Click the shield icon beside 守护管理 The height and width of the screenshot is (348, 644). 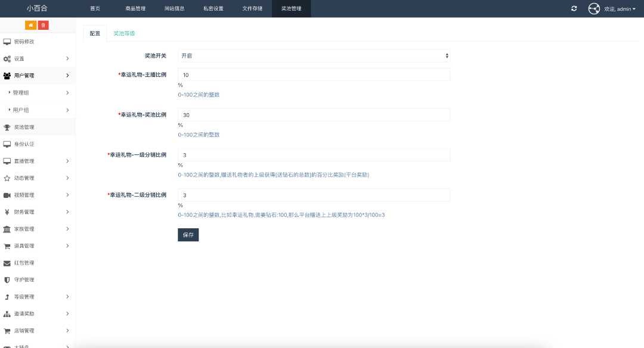pyautogui.click(x=7, y=280)
